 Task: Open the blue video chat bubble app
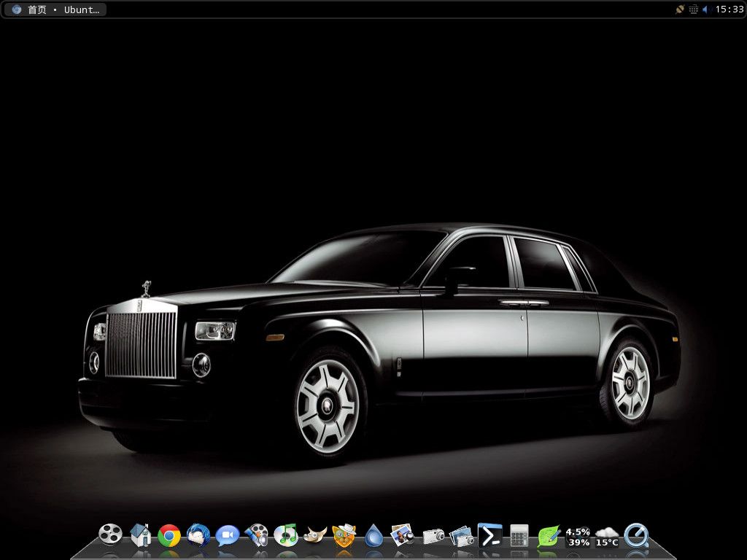[228, 536]
